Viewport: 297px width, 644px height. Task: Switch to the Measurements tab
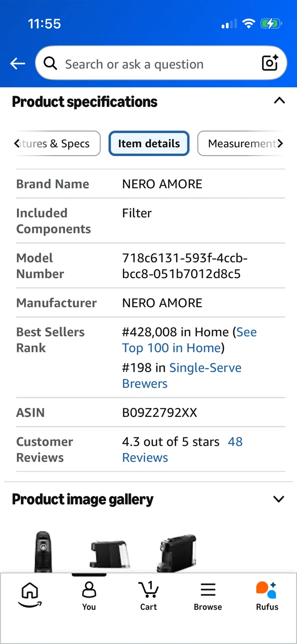pyautogui.click(x=241, y=144)
